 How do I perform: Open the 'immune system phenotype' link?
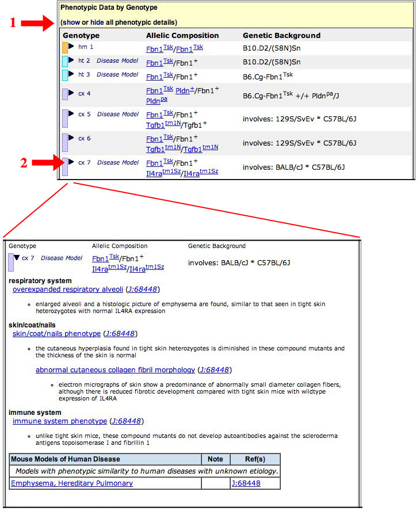tap(60, 421)
